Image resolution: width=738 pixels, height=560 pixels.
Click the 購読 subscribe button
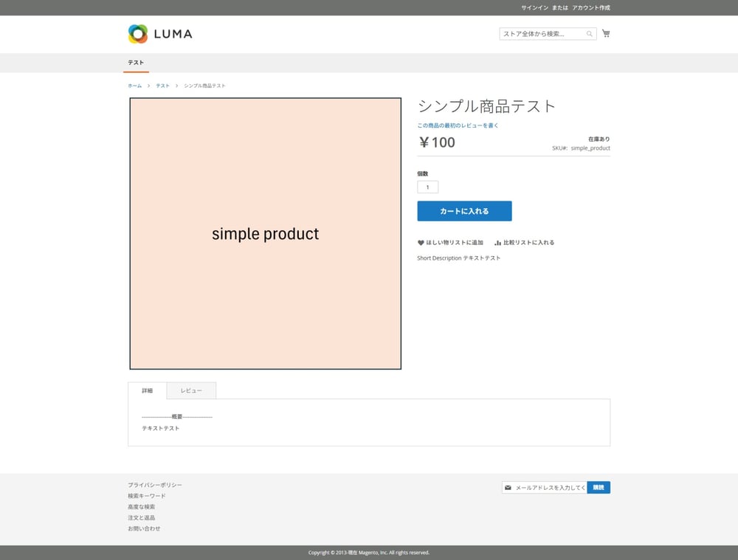599,488
